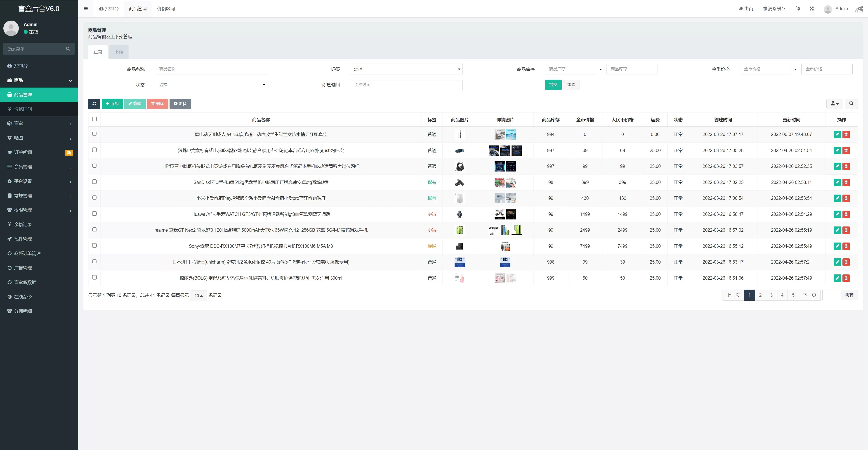
Task: Click the 商品名称 filter input field
Action: point(211,69)
